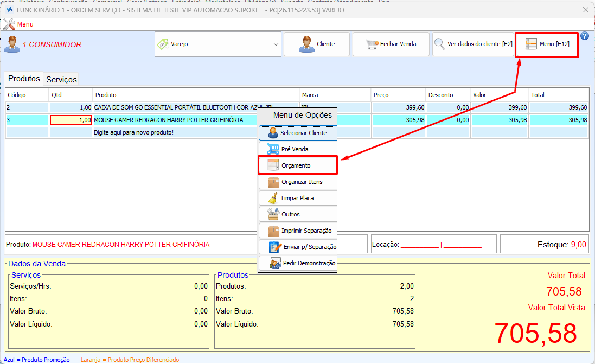Click Fechar Venda button
The width and height of the screenshot is (595, 364).
click(x=391, y=44)
